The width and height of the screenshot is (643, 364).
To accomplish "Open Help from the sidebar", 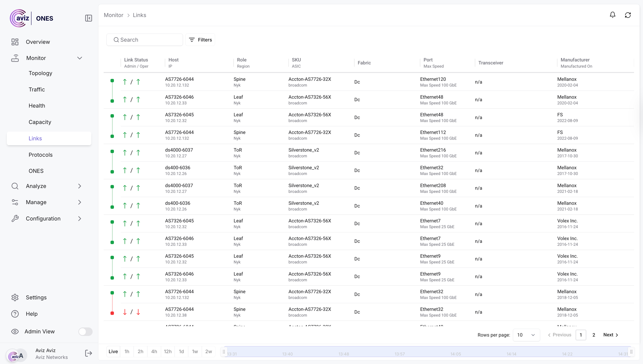I will pos(31,314).
